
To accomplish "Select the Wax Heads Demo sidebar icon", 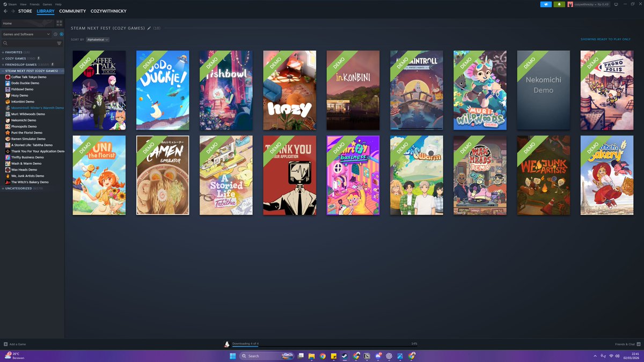I will pos(8,169).
